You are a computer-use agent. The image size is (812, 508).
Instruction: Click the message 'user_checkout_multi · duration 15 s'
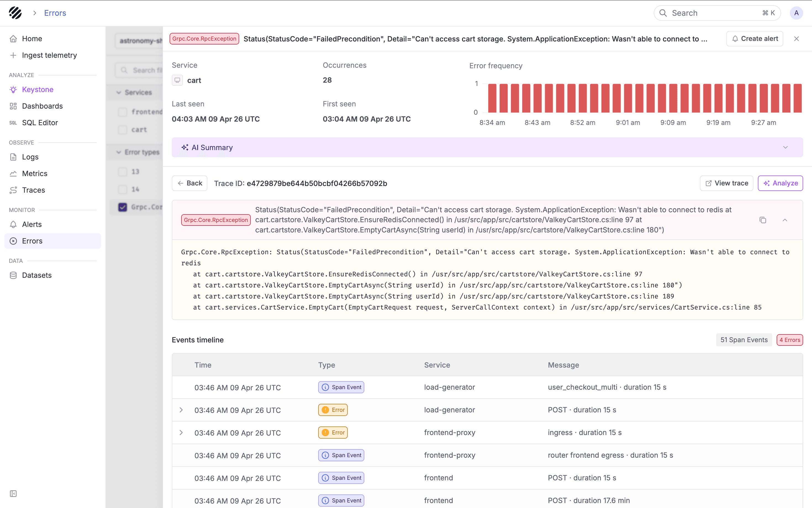607,387
